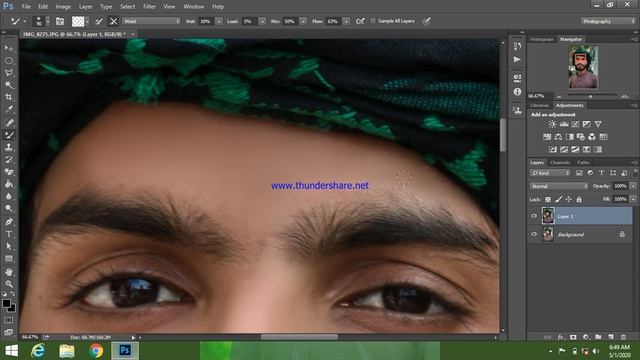Enable Sample All Layers checkbox
The height and width of the screenshot is (360, 640).
point(373,21)
